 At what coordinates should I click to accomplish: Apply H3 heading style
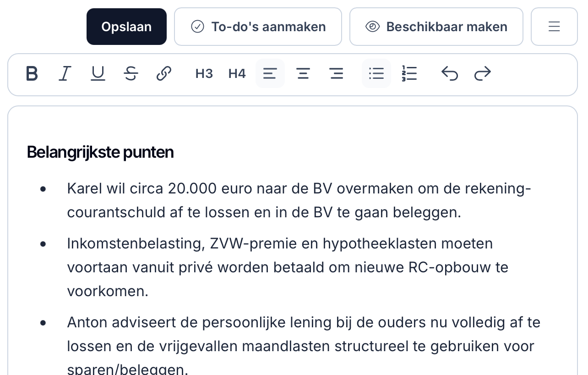tap(204, 73)
